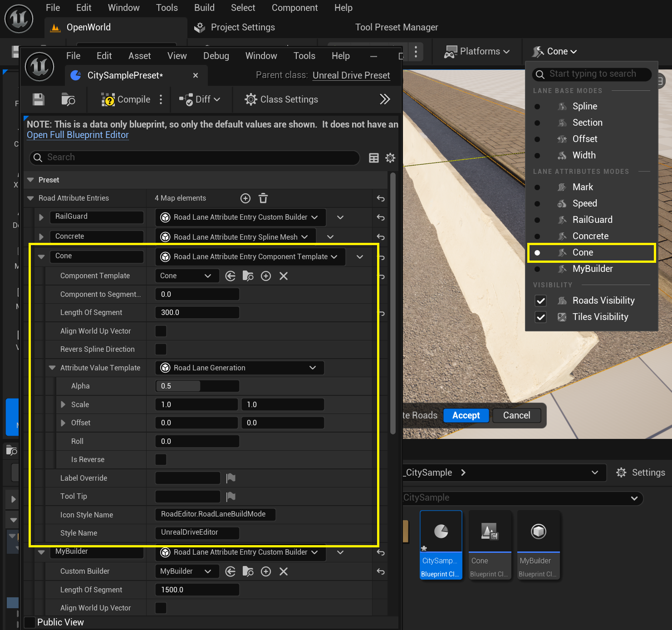Uncheck Roads Visibility
This screenshot has width=672, height=630.
pyautogui.click(x=540, y=300)
